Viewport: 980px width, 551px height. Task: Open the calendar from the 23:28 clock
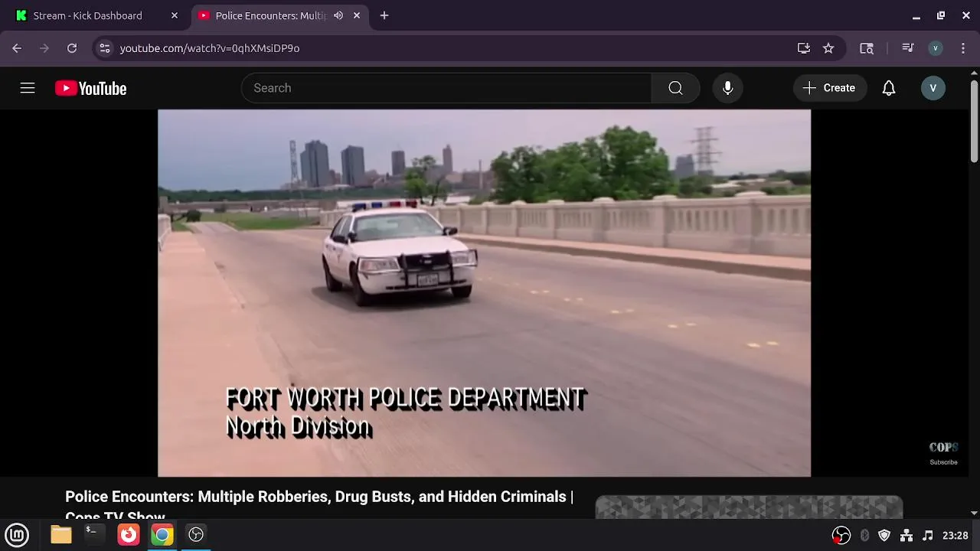tap(955, 536)
